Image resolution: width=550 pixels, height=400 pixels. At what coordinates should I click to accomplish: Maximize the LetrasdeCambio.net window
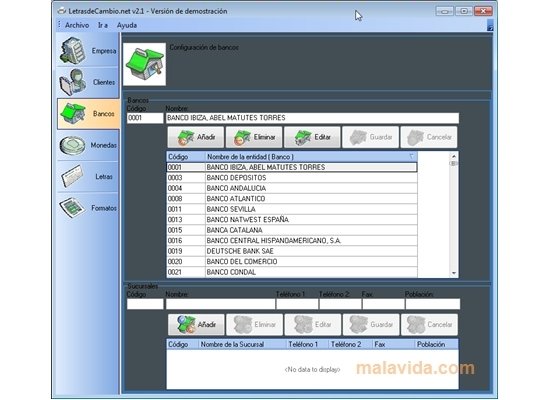click(x=464, y=11)
